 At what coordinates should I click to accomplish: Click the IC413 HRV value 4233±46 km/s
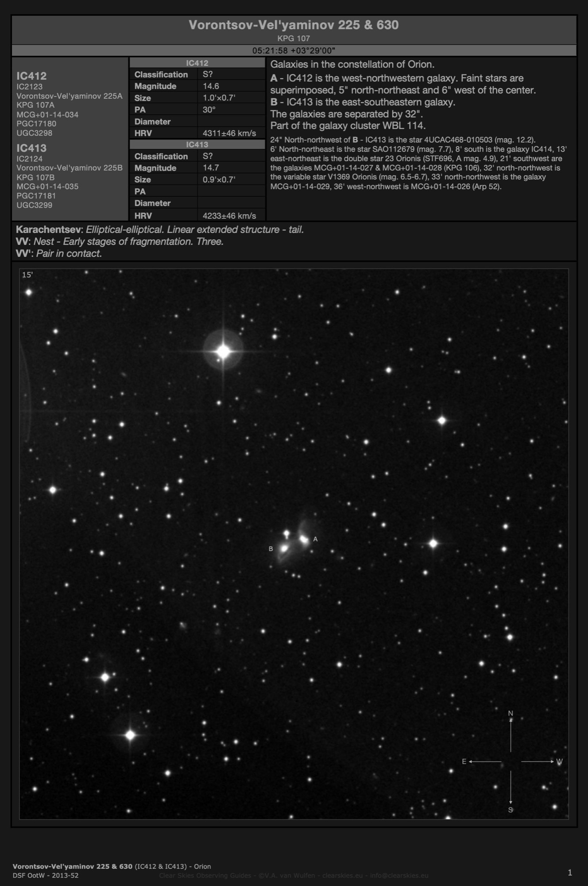pos(229,216)
